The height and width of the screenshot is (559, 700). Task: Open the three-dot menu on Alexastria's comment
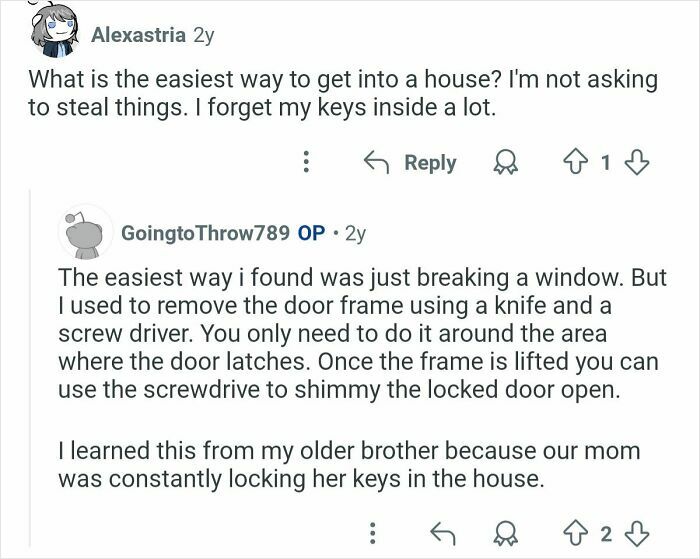tap(308, 162)
